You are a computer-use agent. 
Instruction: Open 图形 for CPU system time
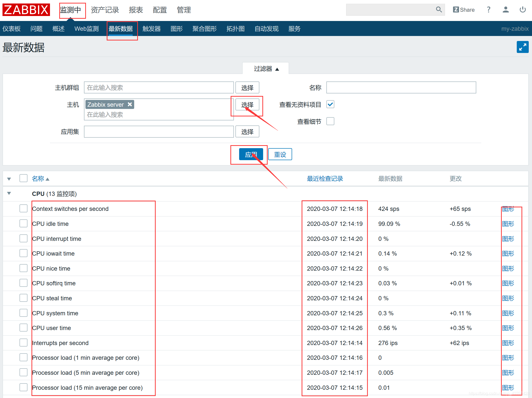point(508,313)
